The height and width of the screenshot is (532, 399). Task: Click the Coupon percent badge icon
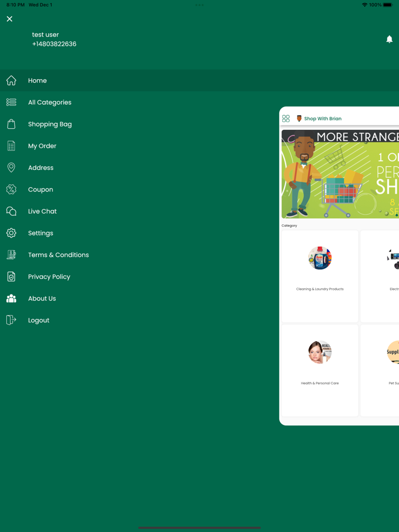[x=11, y=189]
